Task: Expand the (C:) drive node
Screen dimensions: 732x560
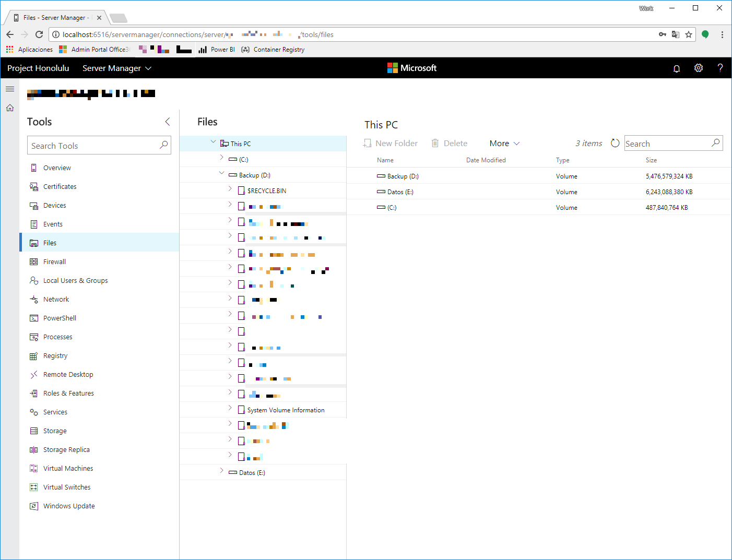Action: [221, 157]
